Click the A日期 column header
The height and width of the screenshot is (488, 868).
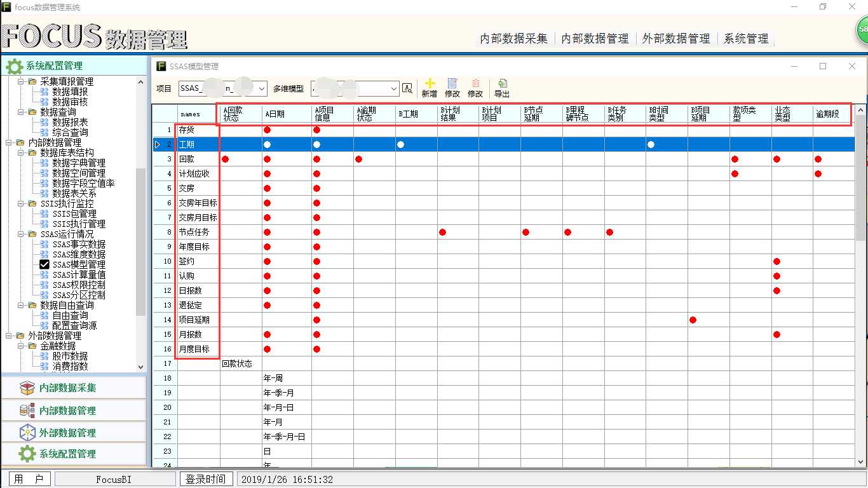pos(287,114)
